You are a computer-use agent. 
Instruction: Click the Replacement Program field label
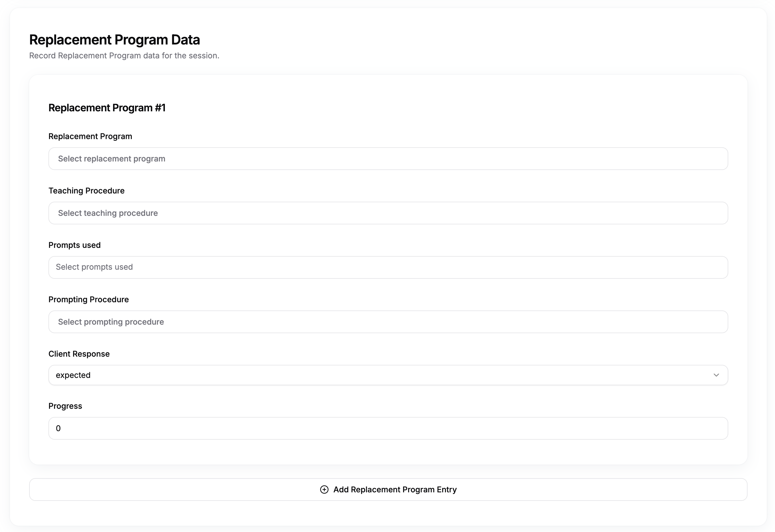pyautogui.click(x=90, y=136)
